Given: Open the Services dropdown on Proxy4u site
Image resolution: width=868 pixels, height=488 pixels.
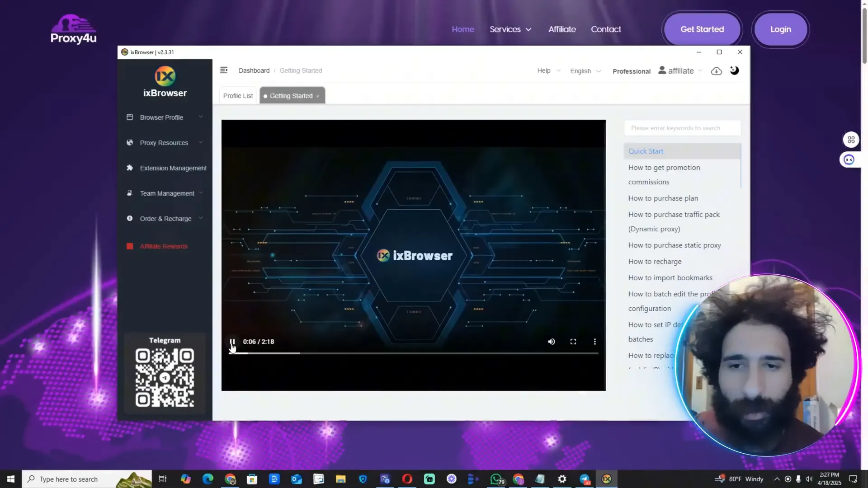Looking at the screenshot, I should point(510,29).
